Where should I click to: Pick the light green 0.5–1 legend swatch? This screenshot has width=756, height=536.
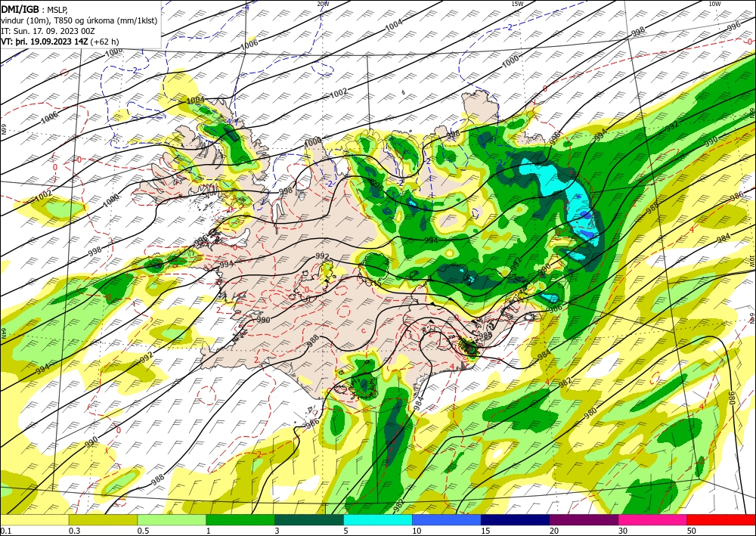point(172,520)
